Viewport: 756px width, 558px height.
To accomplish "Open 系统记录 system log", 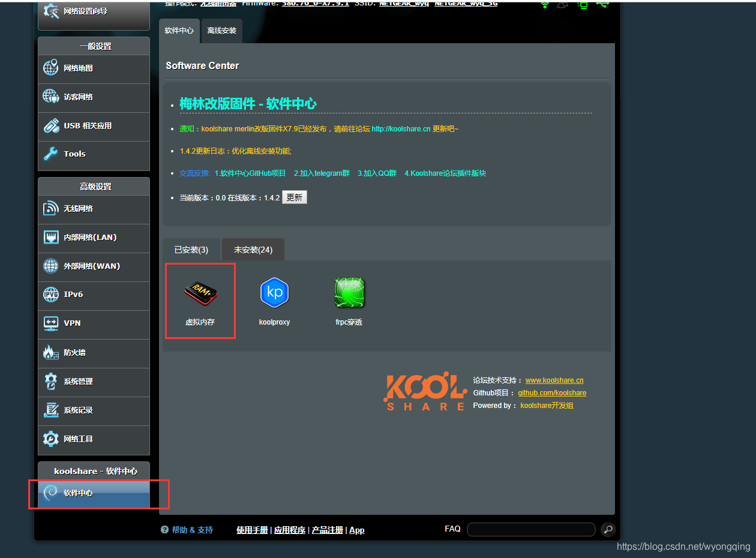I will 94,410.
